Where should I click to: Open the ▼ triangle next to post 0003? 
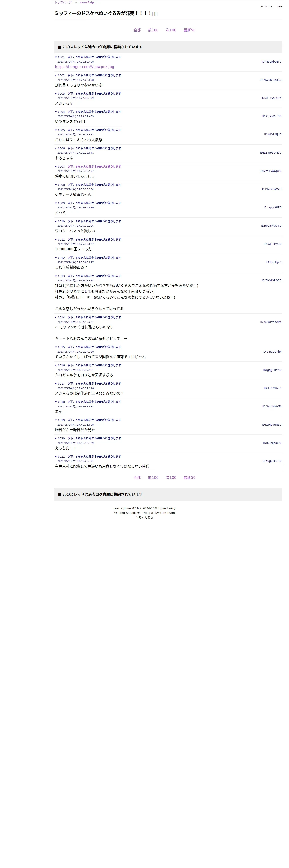(x=56, y=94)
